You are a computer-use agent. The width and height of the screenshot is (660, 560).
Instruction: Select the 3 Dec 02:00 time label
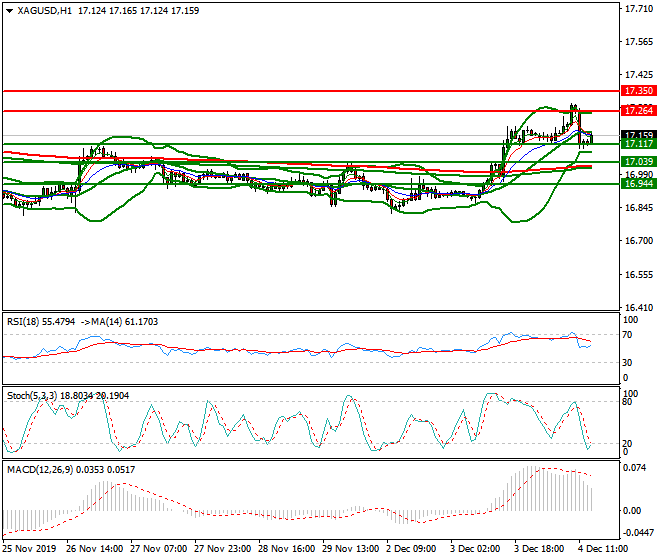[475, 549]
